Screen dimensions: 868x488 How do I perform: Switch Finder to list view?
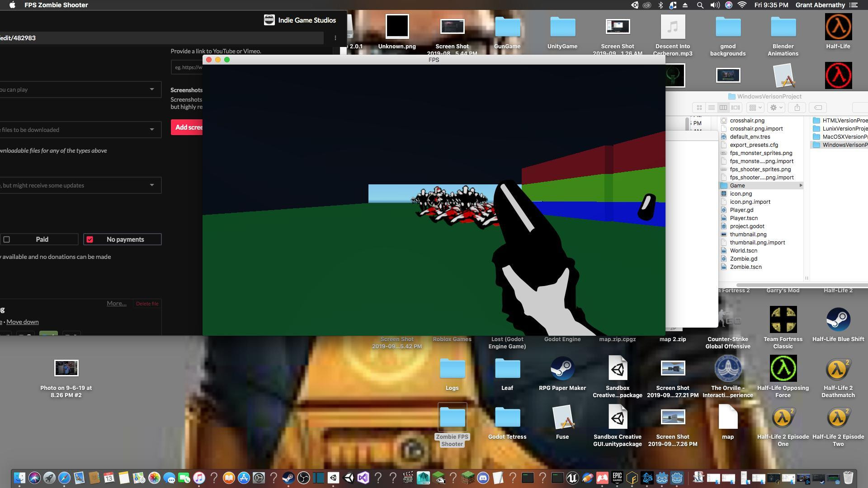click(711, 108)
